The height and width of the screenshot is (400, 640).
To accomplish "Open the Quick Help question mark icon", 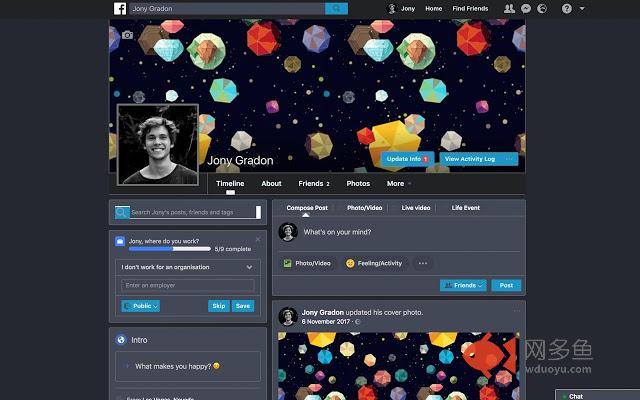I will [567, 9].
